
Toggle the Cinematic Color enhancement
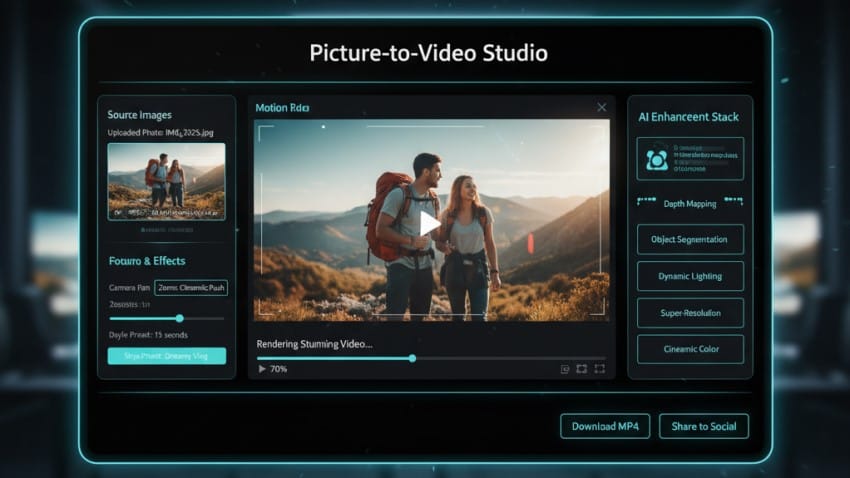coord(690,349)
